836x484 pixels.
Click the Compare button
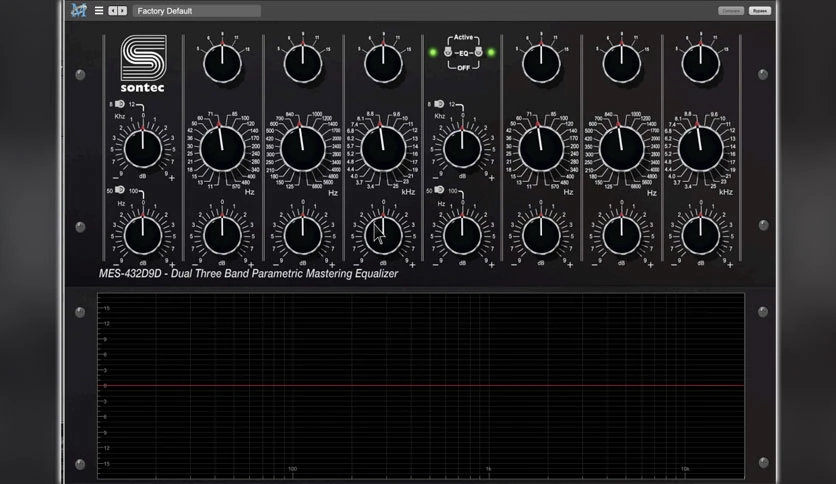pyautogui.click(x=730, y=11)
